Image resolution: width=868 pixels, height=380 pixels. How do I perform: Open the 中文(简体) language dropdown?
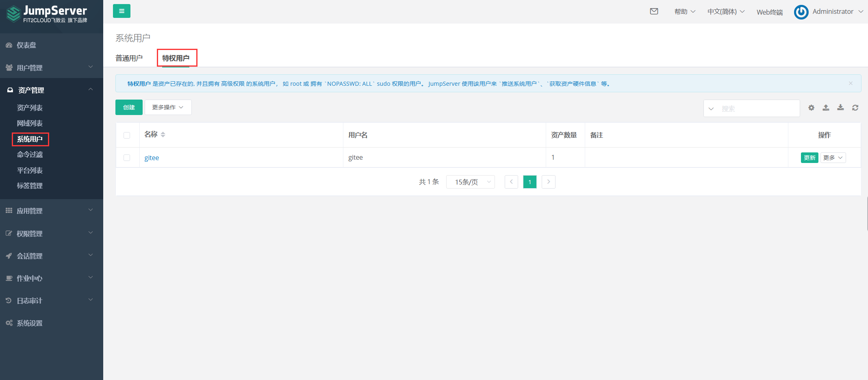[x=726, y=12]
